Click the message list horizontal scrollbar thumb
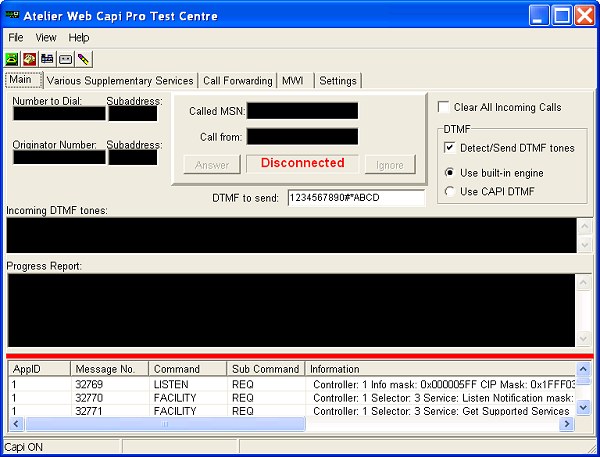Viewport: 600px width, 457px height. (x=165, y=424)
